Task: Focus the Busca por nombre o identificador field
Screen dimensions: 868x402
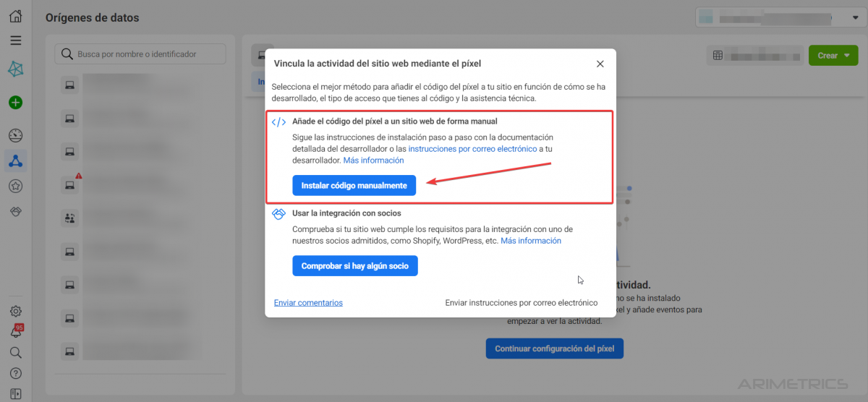Action: point(140,54)
